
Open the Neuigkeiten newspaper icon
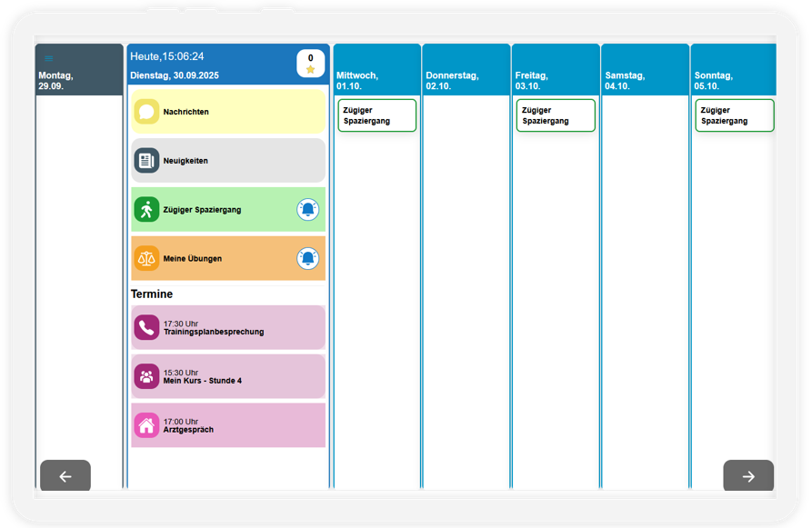tap(146, 161)
